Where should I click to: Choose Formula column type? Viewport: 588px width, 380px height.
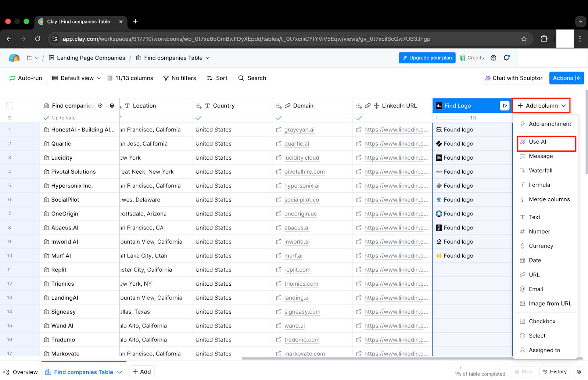click(545, 185)
